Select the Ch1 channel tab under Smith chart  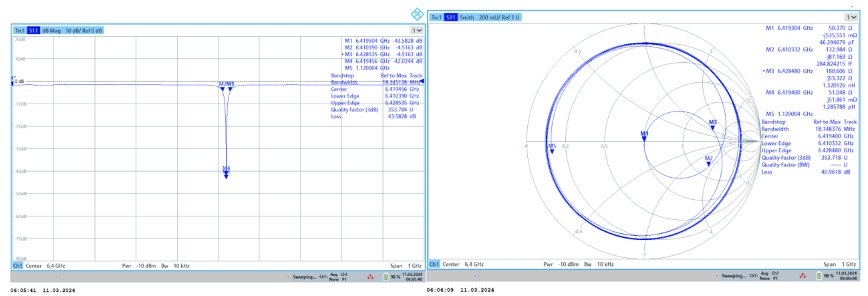tap(435, 265)
